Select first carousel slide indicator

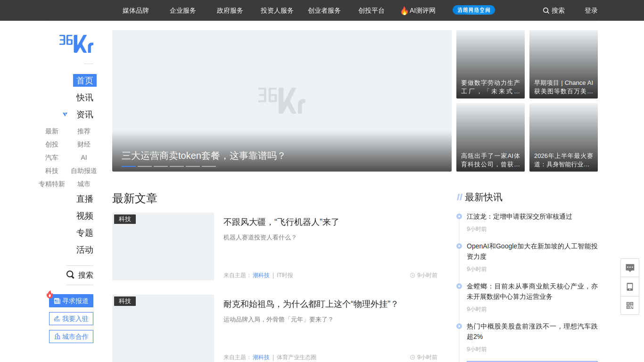pos(129,166)
